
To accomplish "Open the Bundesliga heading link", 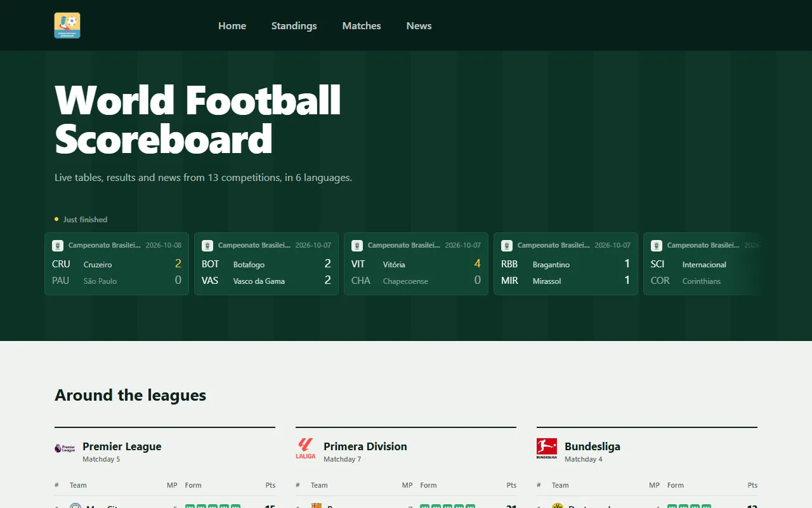I will point(593,446).
